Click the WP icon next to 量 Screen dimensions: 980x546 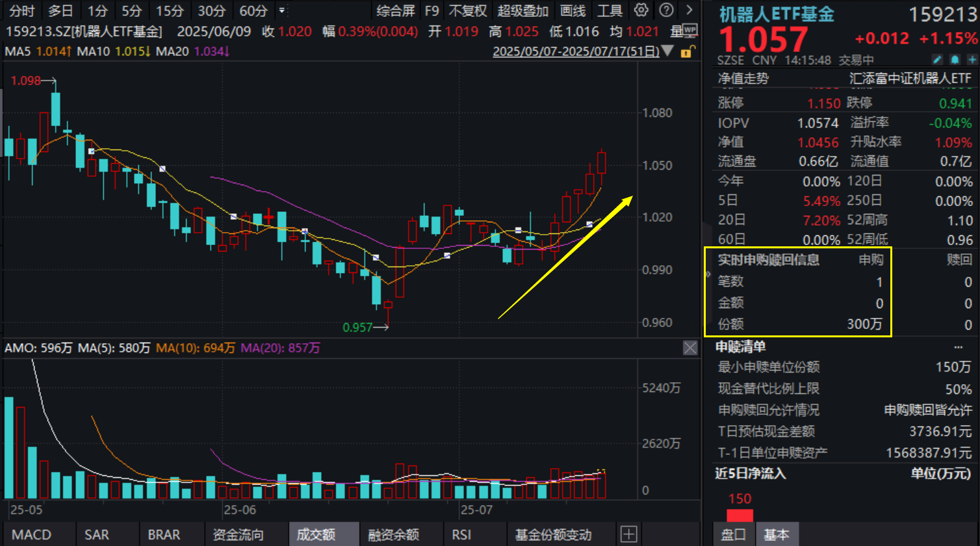coord(690,31)
